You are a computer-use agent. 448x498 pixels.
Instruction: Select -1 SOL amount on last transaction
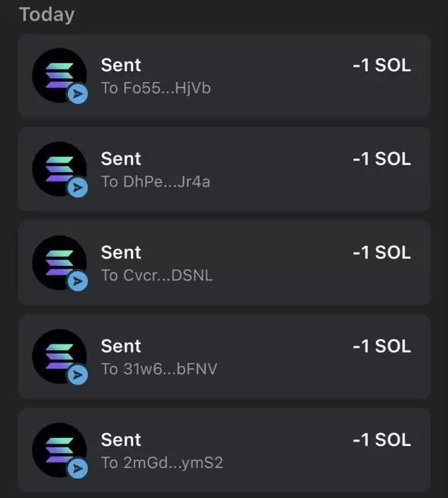[x=382, y=440]
